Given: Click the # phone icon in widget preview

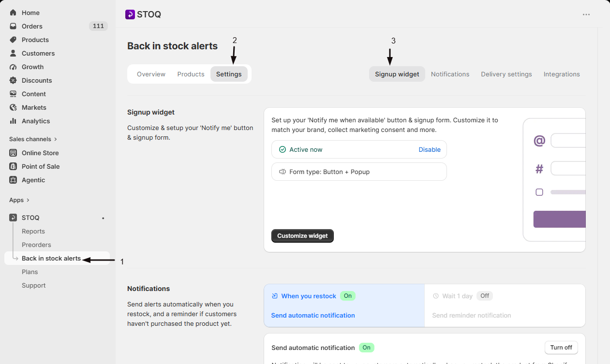Looking at the screenshot, I should pyautogui.click(x=539, y=169).
